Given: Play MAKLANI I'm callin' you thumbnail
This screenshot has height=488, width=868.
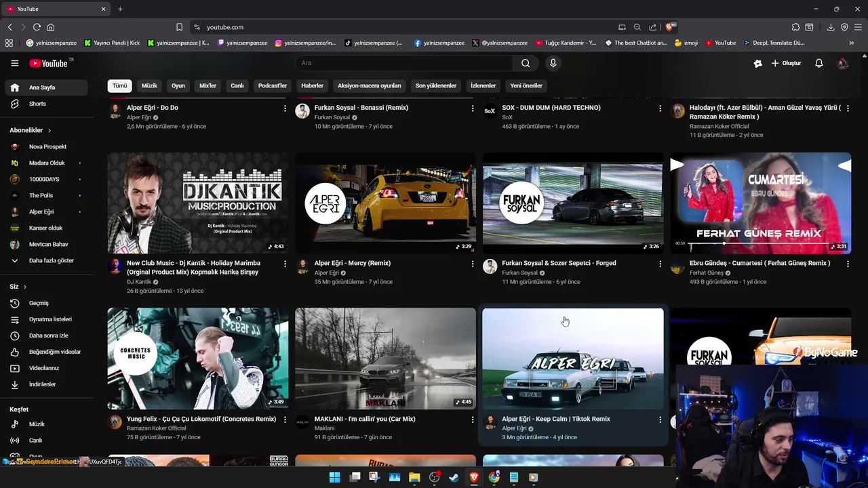Looking at the screenshot, I should 385,359.
